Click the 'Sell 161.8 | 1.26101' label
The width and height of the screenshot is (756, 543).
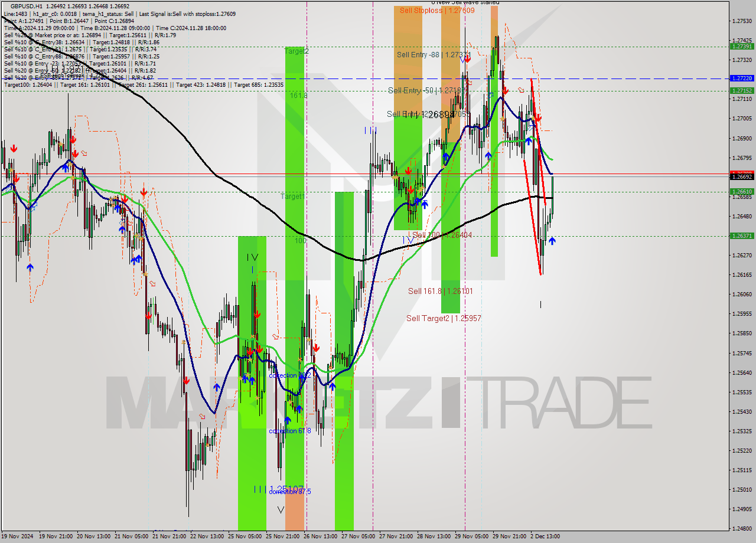click(440, 291)
